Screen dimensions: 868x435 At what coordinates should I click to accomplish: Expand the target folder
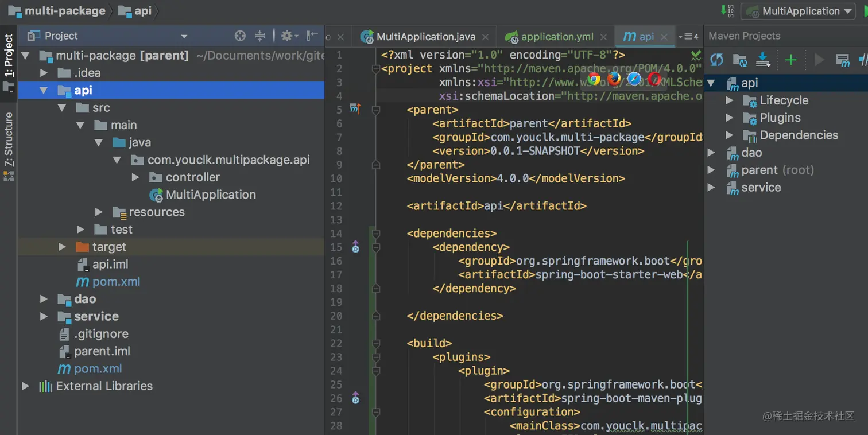(62, 247)
